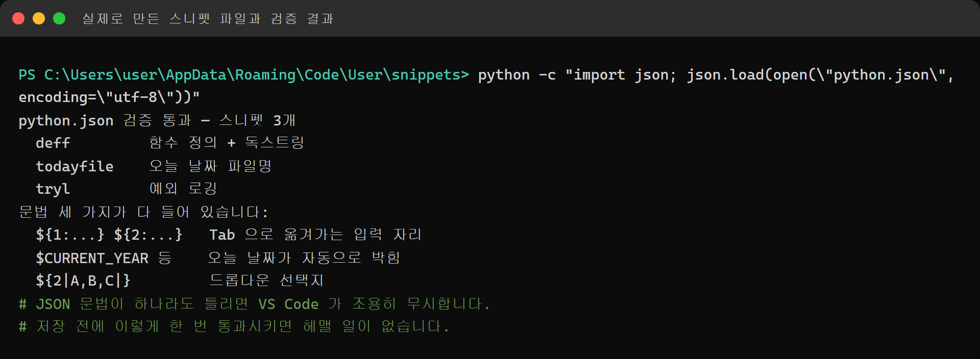Viewport: 980px width, 359px height.
Task: Click the 'python.json 검증 통과' output line
Action: (x=157, y=120)
